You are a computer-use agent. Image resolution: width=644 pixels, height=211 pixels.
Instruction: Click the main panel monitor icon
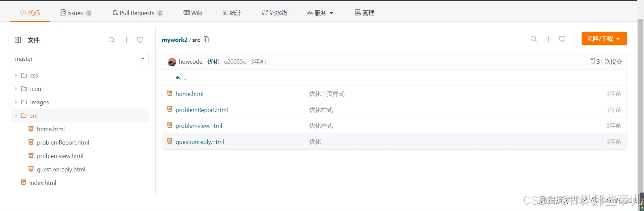click(x=562, y=39)
